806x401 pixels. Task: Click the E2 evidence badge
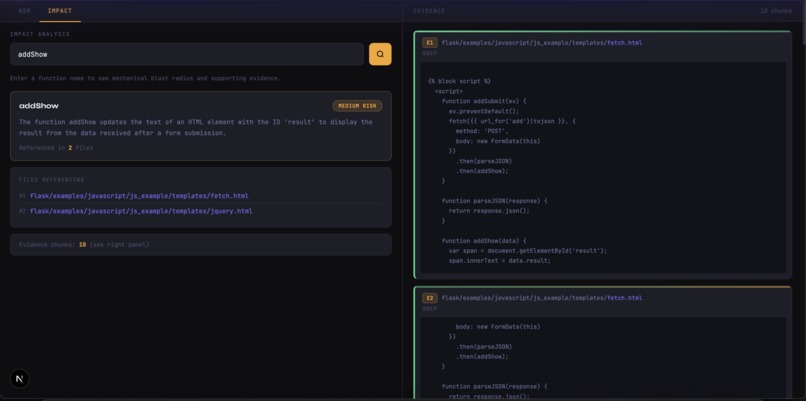429,298
